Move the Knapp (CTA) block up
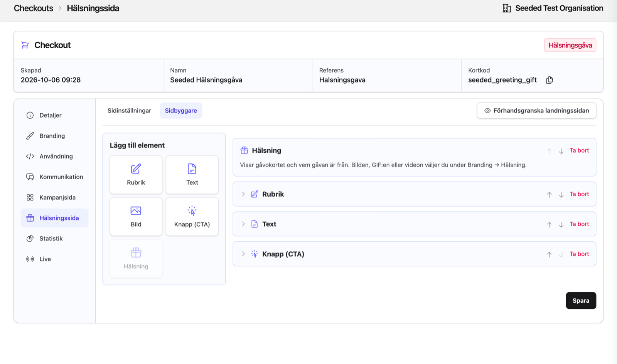 (x=549, y=254)
